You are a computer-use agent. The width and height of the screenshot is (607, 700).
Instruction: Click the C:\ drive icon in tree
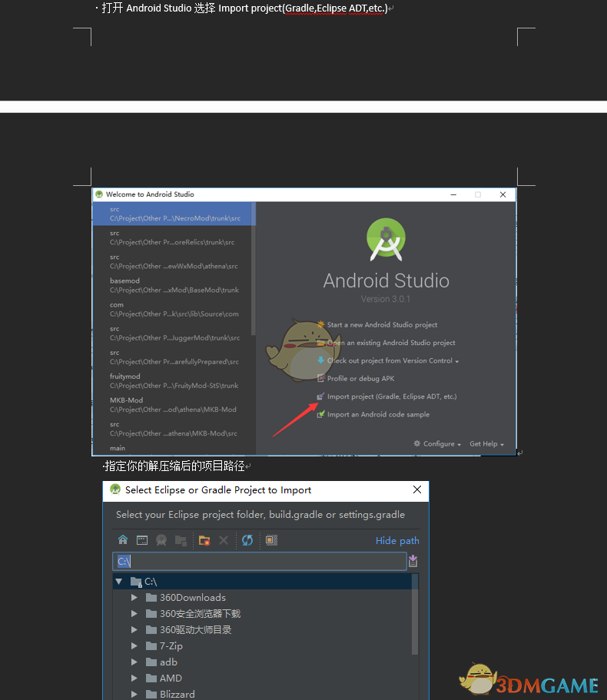(136, 581)
